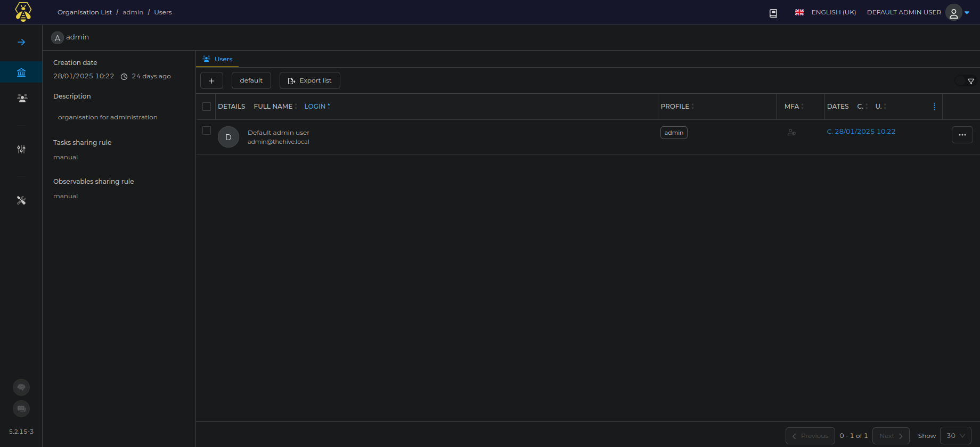Open the Organisations bank icon in sidebar

coord(21,72)
